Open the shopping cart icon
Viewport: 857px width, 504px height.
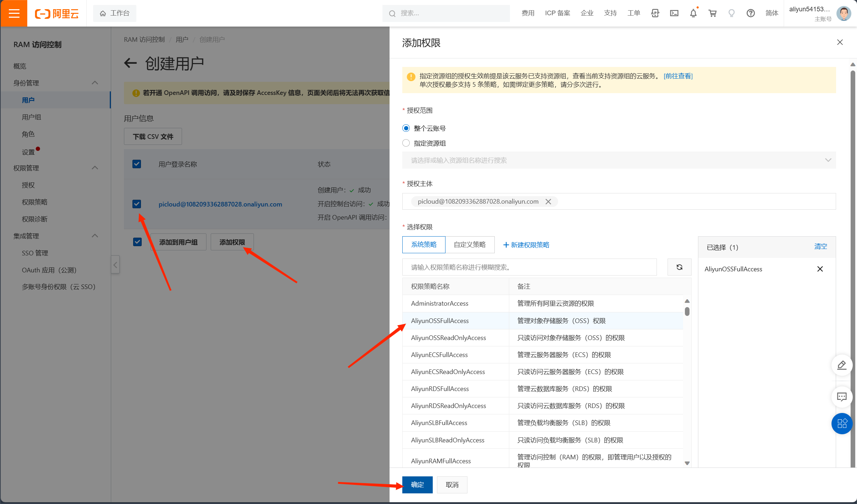click(712, 13)
